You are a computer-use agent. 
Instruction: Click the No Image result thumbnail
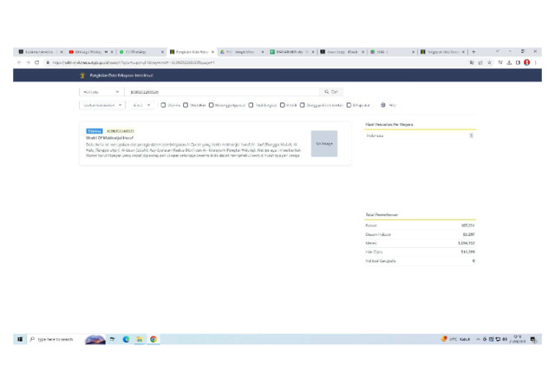coord(324,144)
